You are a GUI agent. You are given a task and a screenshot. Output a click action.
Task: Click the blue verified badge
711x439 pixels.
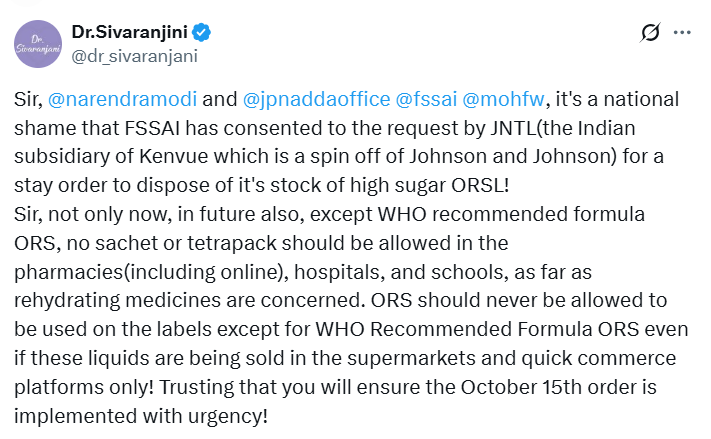(x=201, y=32)
